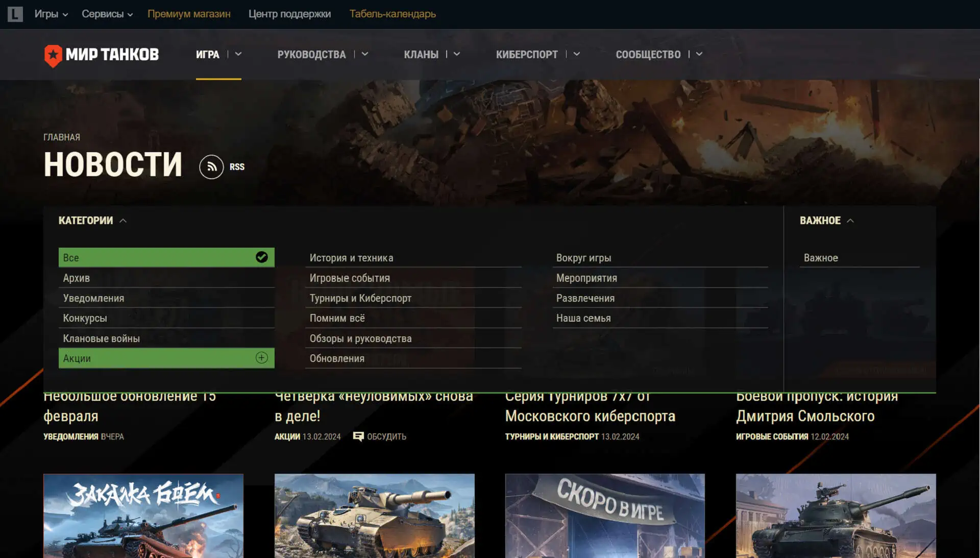
Task: Select the Уведомления category
Action: (x=166, y=298)
